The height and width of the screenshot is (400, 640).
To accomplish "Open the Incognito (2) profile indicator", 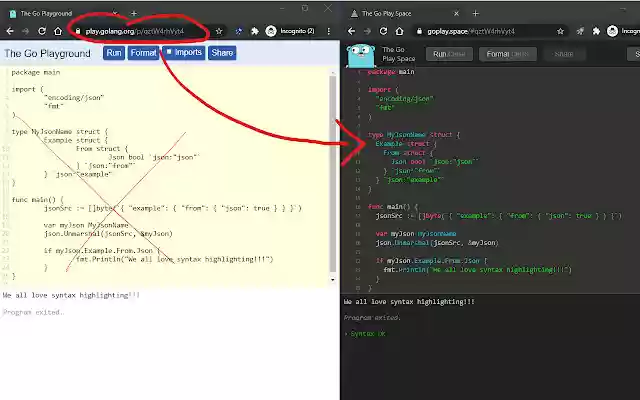I will 290,31.
